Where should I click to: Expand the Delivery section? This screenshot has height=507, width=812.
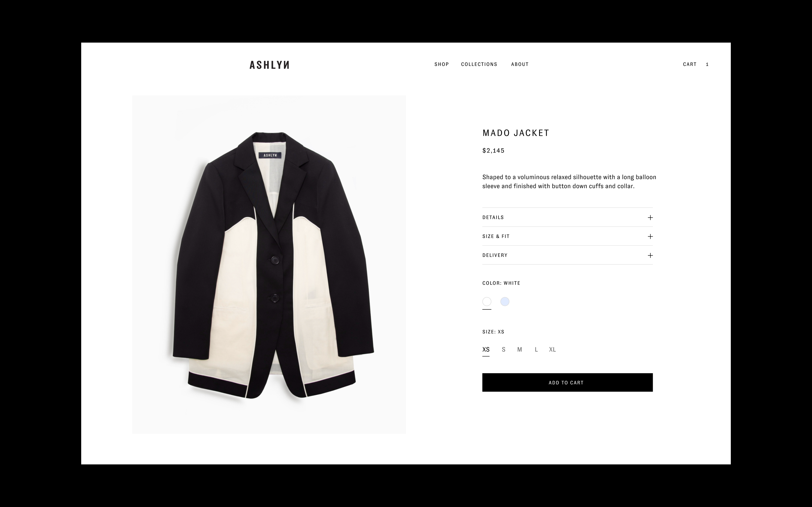click(567, 255)
